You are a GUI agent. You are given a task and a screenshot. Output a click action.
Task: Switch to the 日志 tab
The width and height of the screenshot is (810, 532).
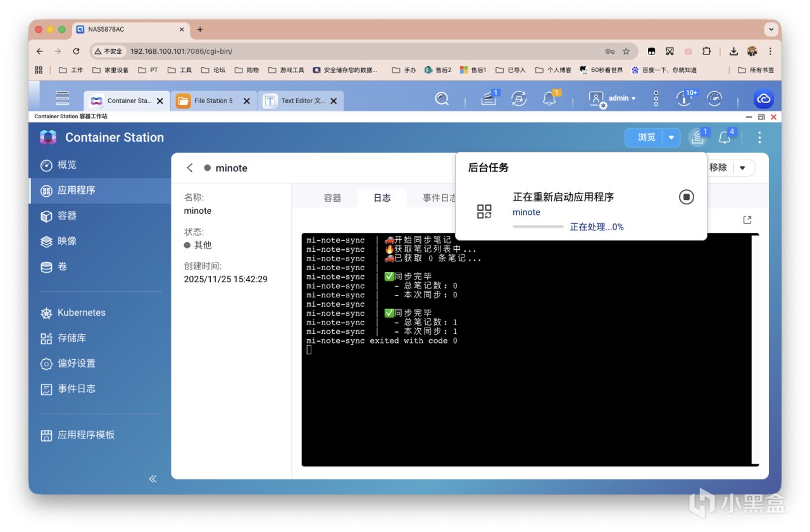(382, 198)
